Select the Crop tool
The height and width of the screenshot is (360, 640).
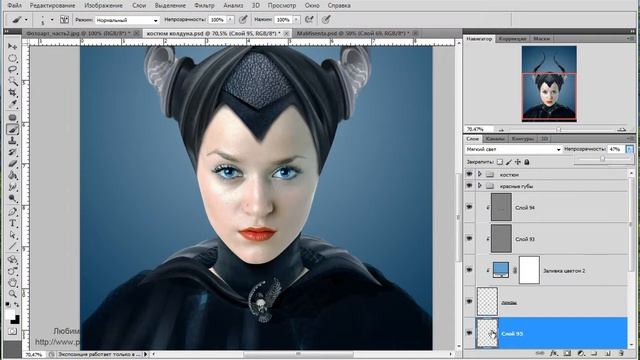click(x=13, y=93)
